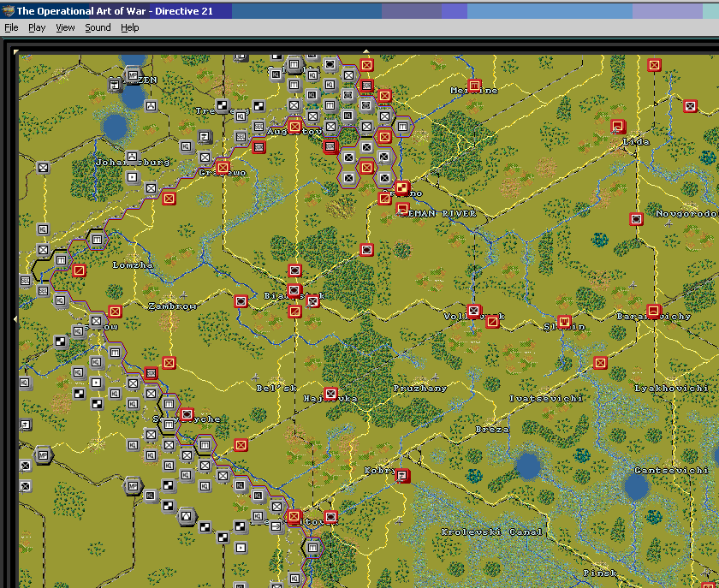Select the red Soviet unit on Merkine

click(x=474, y=86)
